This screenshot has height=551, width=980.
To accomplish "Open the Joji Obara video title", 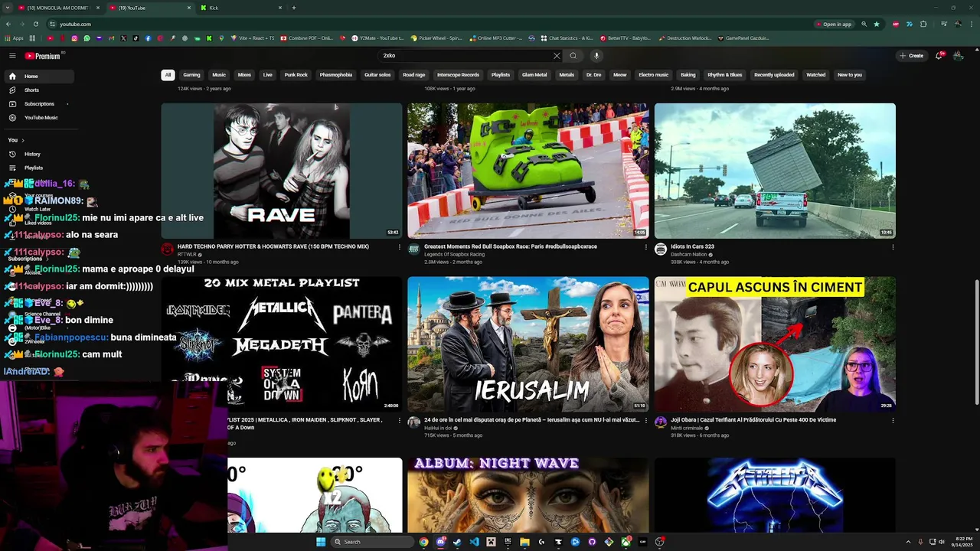I will [x=753, y=419].
